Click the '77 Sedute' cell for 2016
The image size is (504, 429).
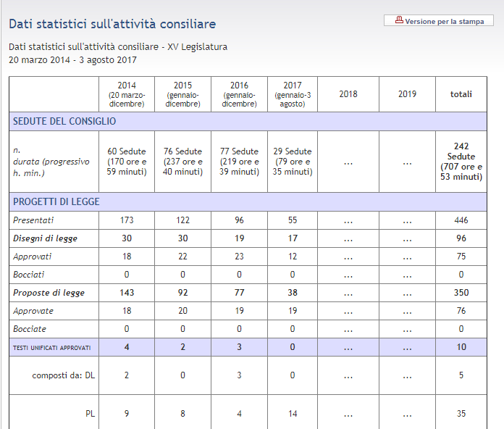coord(239,162)
